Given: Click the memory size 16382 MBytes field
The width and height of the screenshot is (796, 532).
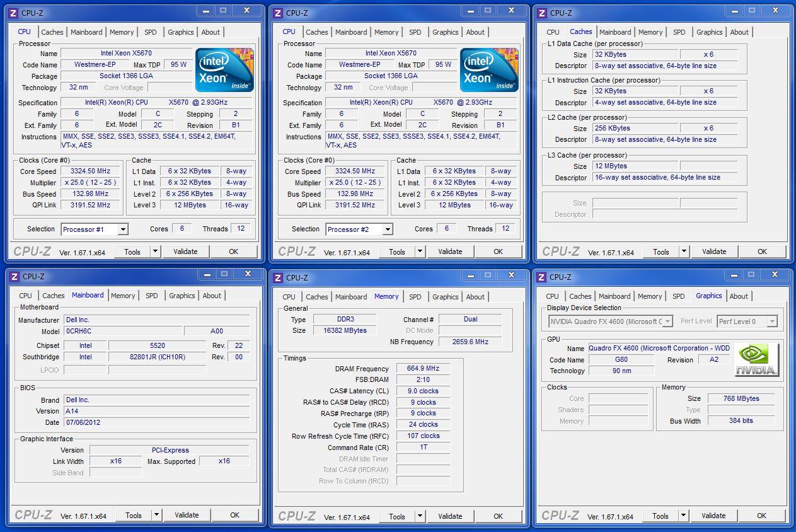Looking at the screenshot, I should pyautogui.click(x=343, y=330).
